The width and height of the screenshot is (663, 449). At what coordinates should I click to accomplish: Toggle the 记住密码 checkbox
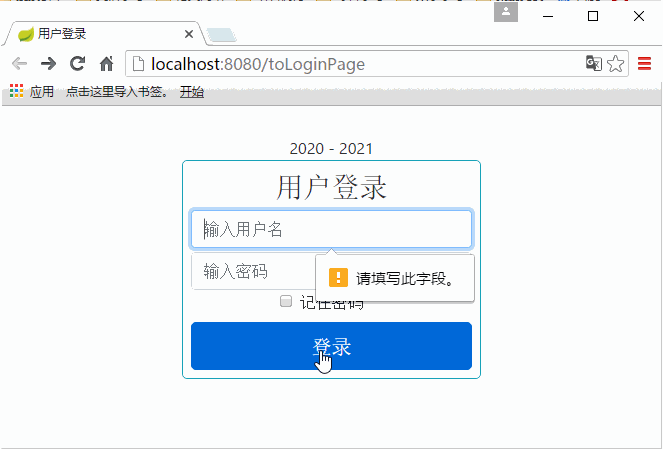pos(286,301)
